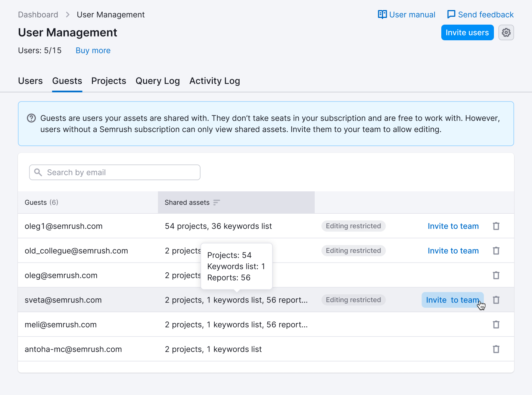532x395 pixels.
Task: Click 'Projects: 54' in the tooltip
Action: click(229, 255)
